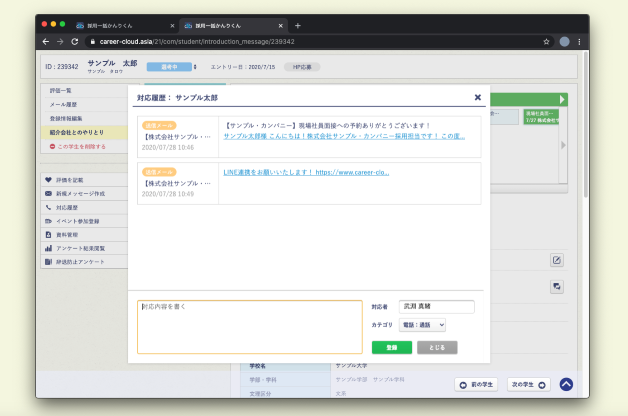Image resolution: width=628 pixels, height=416 pixels.
Task: Open Chrome's three-dot menu
Action: tap(579, 42)
